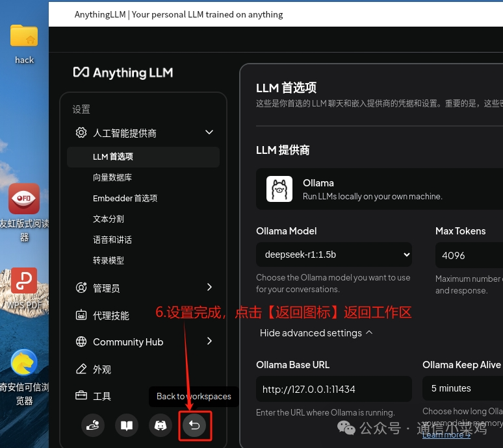Open the 奇安信可信浏览器 desktop icon
This screenshot has width=503, height=448.
(x=24, y=362)
